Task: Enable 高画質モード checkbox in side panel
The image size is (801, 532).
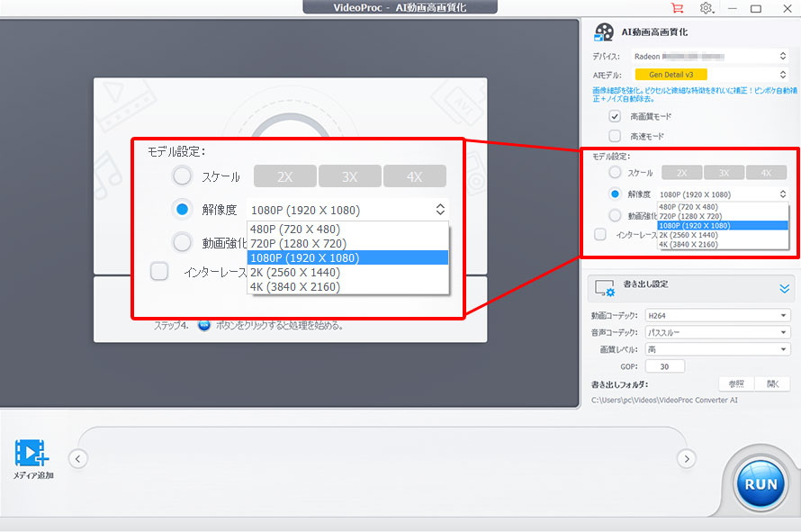Action: (x=615, y=116)
